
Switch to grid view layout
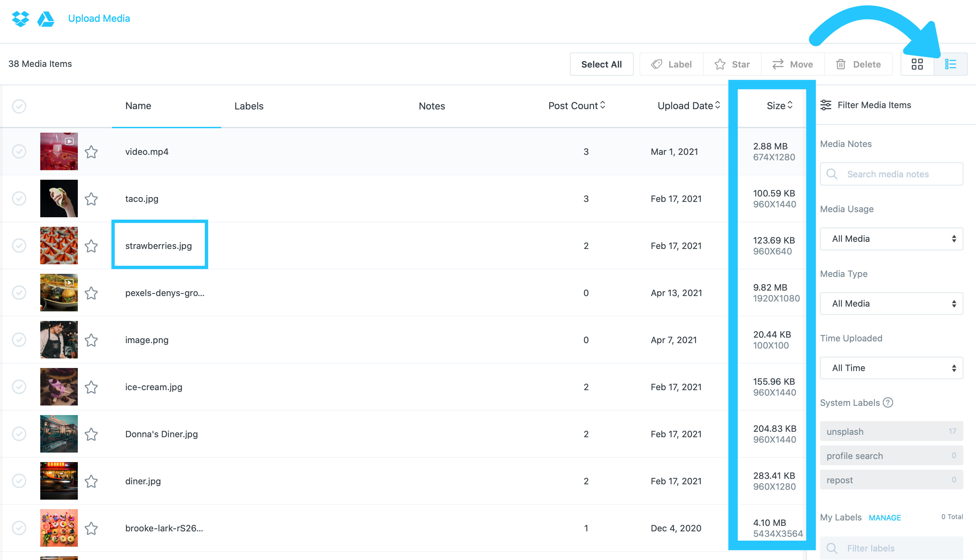pyautogui.click(x=917, y=64)
